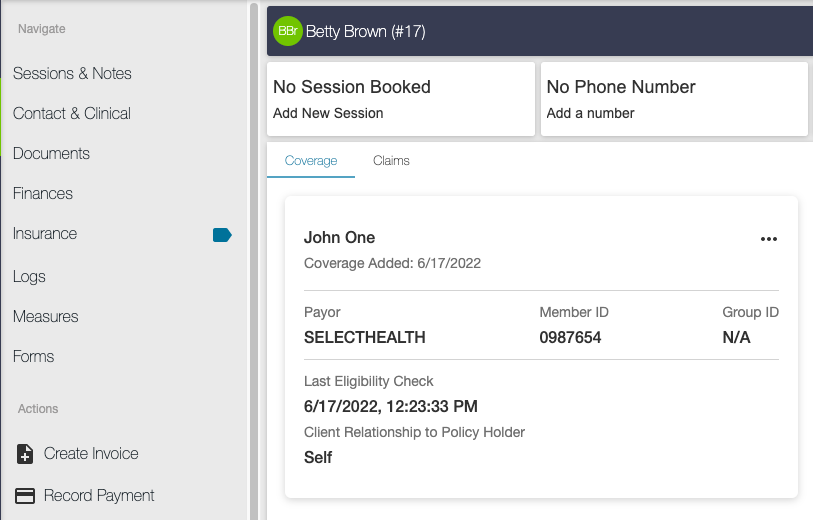Screen dimensions: 813x520
Task: Click the Create Invoice document icon
Action: 26,454
